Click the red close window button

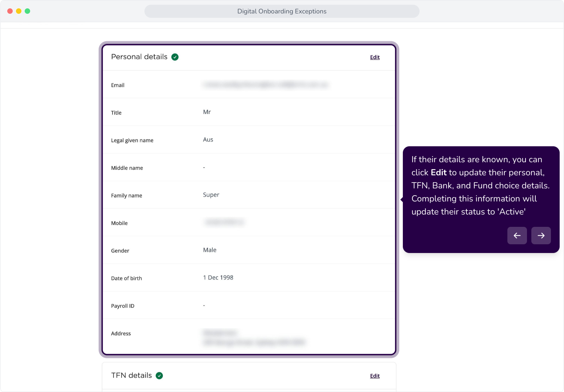point(10,11)
